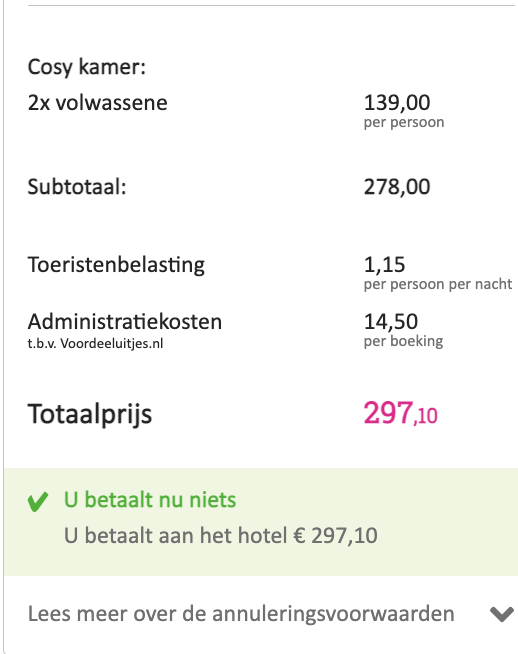This screenshot has height=654, width=518.
Task: Click the Totaalprijs label
Action: [90, 415]
